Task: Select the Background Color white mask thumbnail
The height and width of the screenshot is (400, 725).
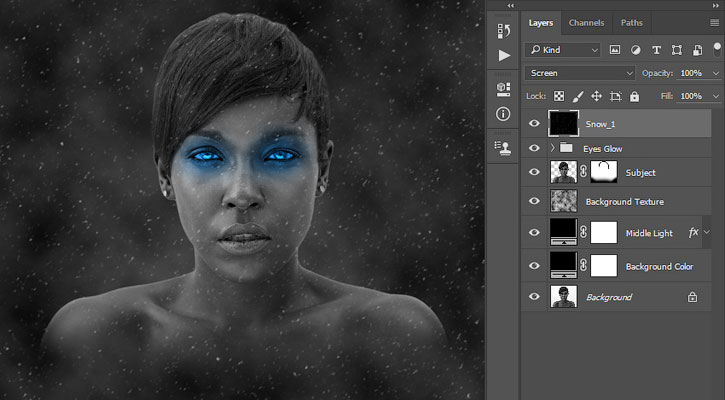Action: pyautogui.click(x=604, y=266)
